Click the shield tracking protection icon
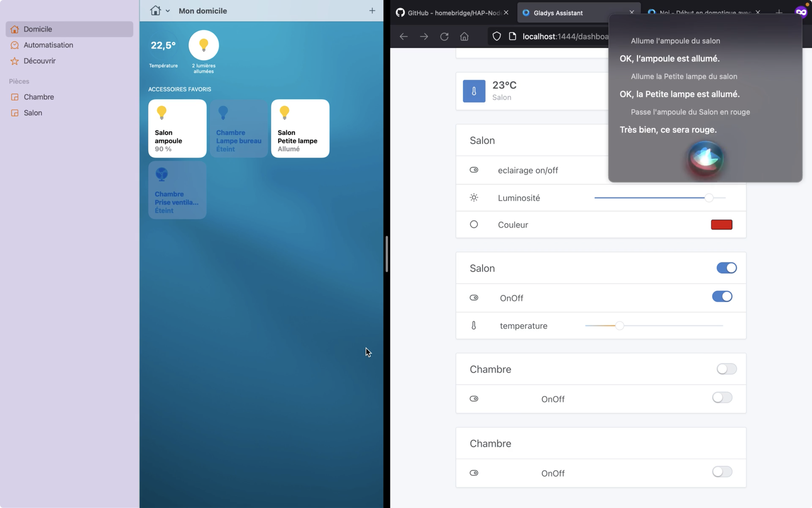The width and height of the screenshot is (812, 508). (x=497, y=36)
